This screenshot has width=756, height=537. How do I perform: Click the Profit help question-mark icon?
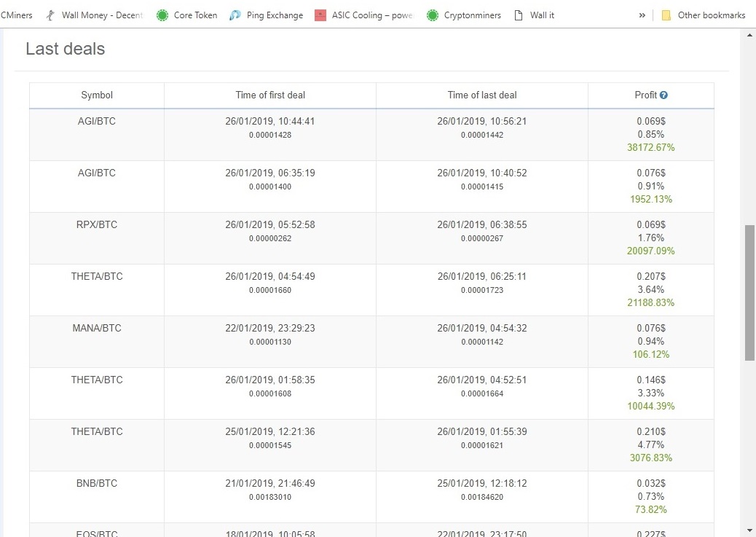pos(664,95)
